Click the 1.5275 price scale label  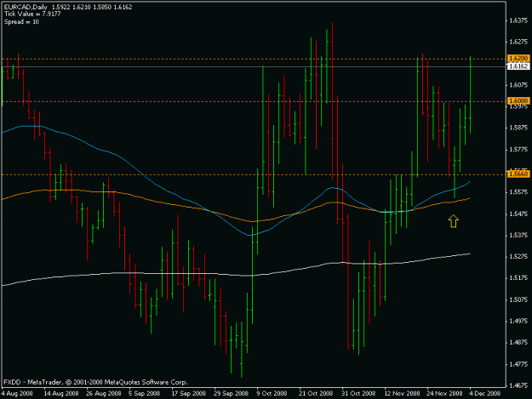click(518, 257)
